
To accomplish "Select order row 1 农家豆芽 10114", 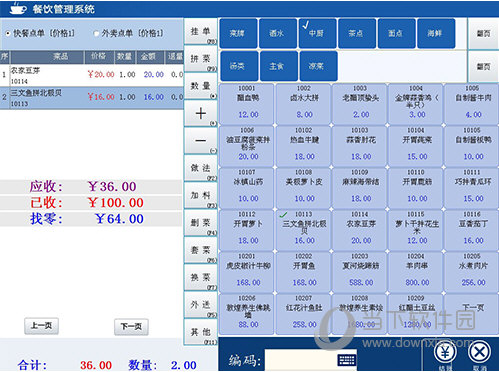I will coord(92,75).
